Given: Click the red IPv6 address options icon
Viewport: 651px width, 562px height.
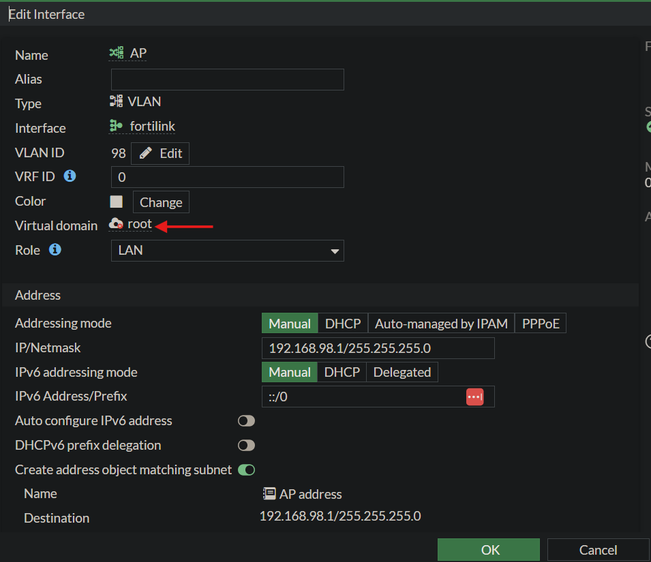Looking at the screenshot, I should (x=475, y=397).
